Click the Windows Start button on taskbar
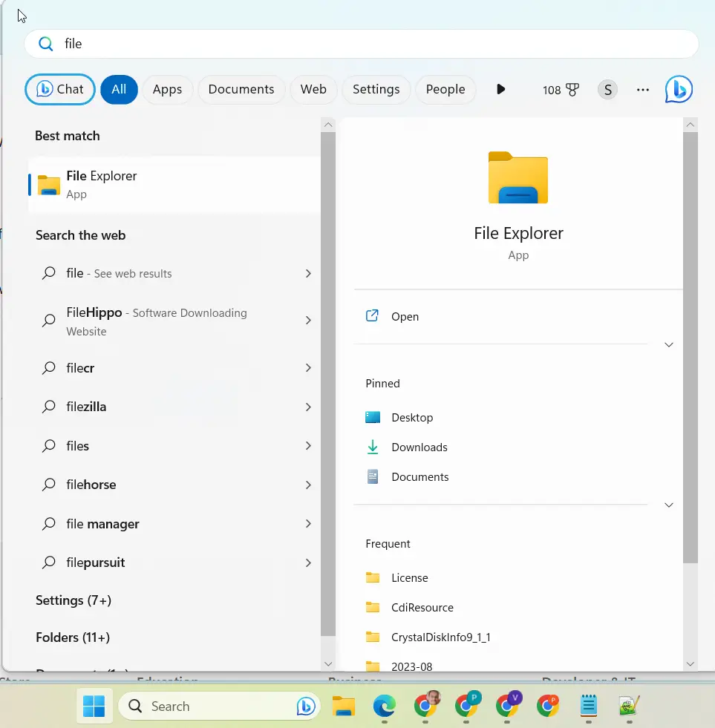The width and height of the screenshot is (715, 728). coord(94,706)
